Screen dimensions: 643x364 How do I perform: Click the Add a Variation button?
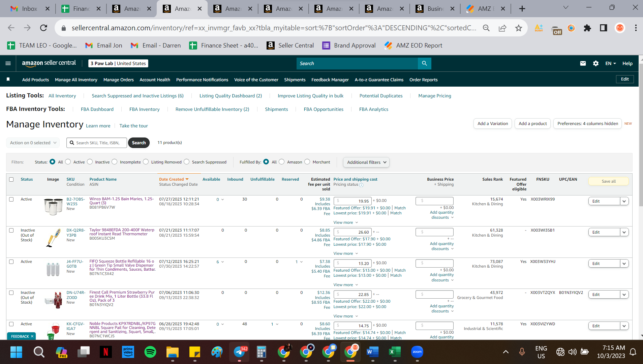(x=493, y=124)
